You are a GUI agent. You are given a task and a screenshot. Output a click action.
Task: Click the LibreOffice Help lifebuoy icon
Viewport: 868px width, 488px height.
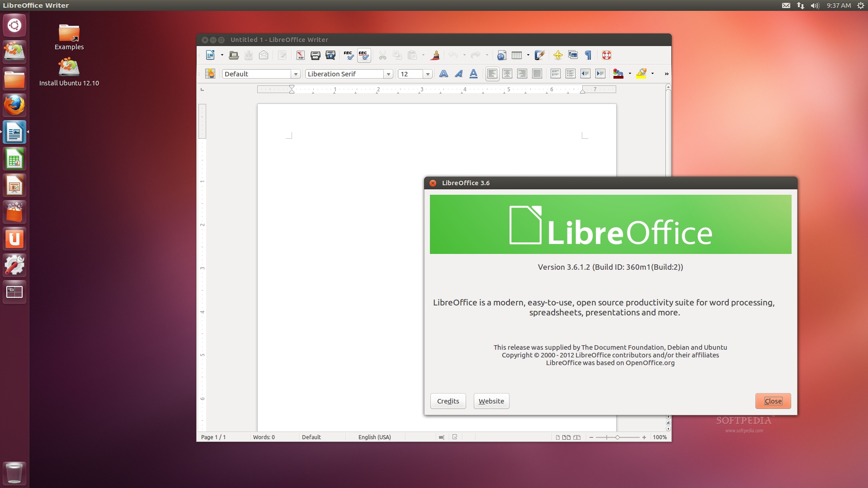[607, 55]
